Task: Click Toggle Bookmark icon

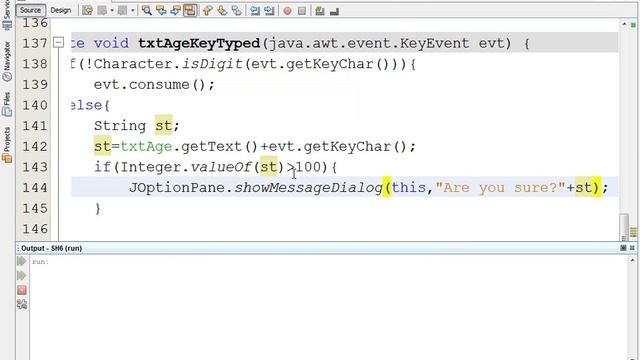Action: tap(236, 11)
